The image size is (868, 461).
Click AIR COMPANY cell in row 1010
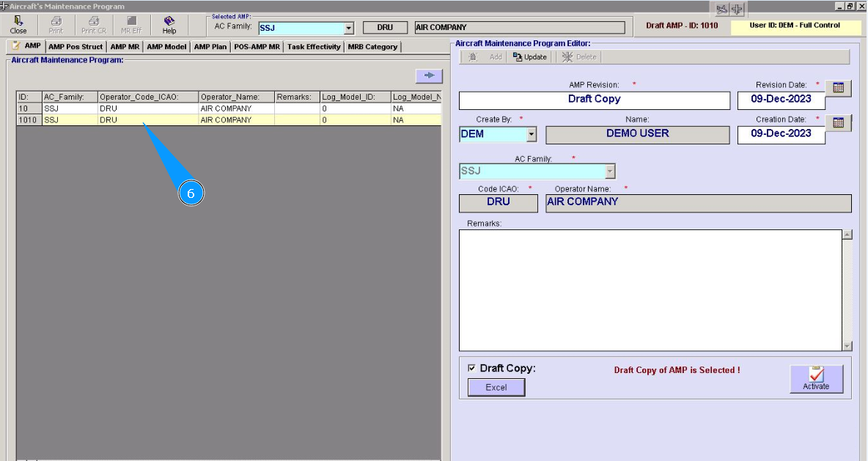(x=236, y=119)
